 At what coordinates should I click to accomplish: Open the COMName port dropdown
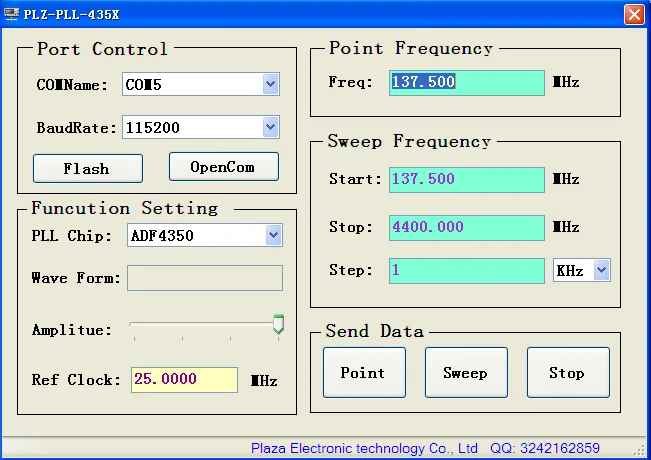tap(270, 84)
